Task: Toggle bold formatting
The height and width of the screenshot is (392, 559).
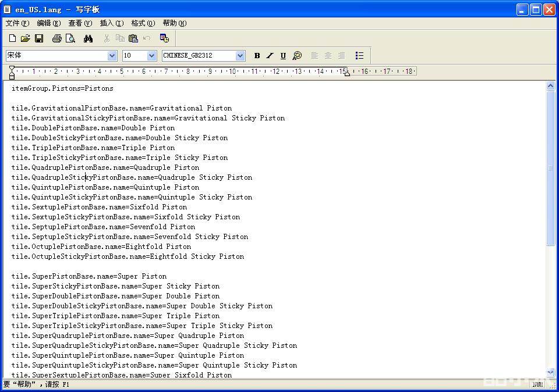Action: [x=257, y=56]
